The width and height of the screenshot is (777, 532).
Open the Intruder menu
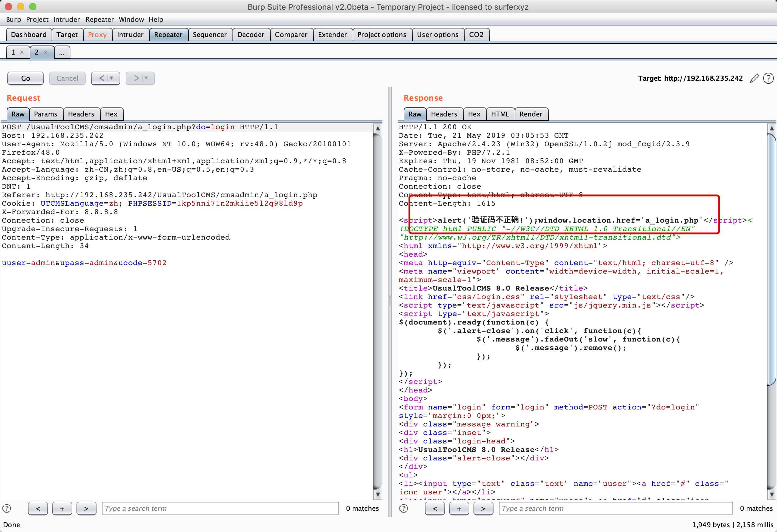66,19
